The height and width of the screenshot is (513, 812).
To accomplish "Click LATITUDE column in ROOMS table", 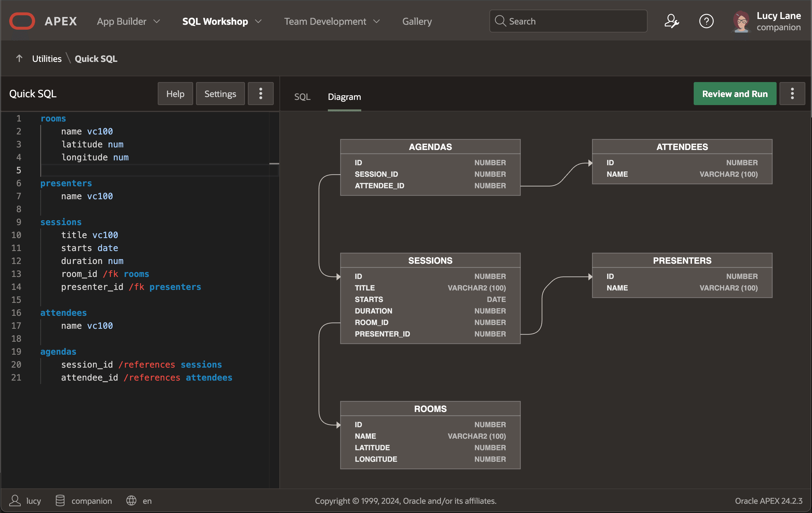I will tap(430, 448).
